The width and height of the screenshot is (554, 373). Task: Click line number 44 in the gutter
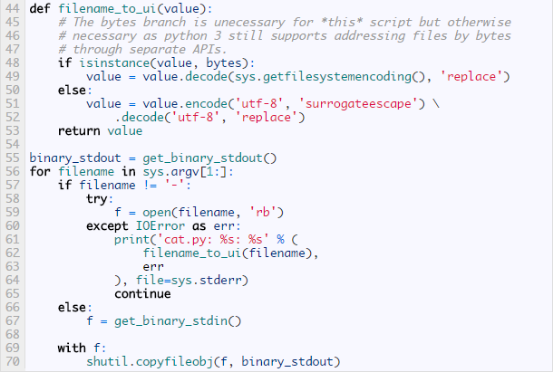[12, 8]
